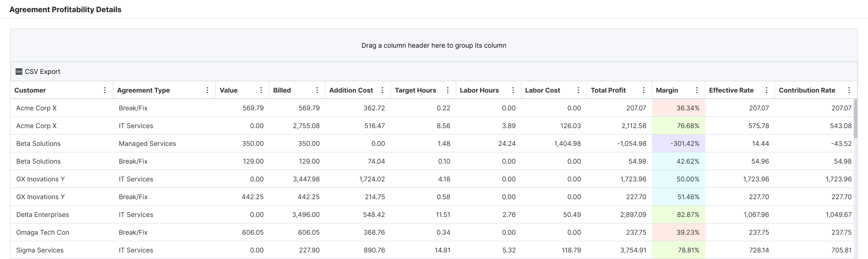Click the column grouping drop area
868x259 pixels.
(x=434, y=45)
